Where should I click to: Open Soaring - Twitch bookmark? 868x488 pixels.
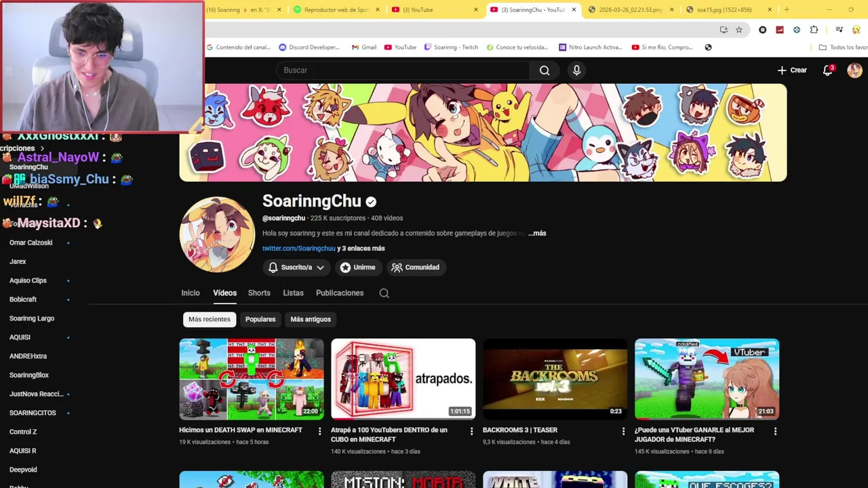tap(451, 47)
